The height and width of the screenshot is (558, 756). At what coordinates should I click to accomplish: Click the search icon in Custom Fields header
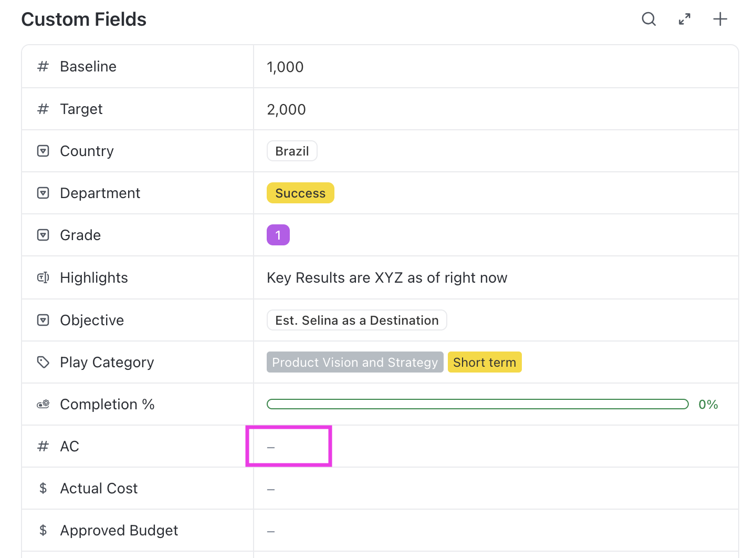click(649, 19)
